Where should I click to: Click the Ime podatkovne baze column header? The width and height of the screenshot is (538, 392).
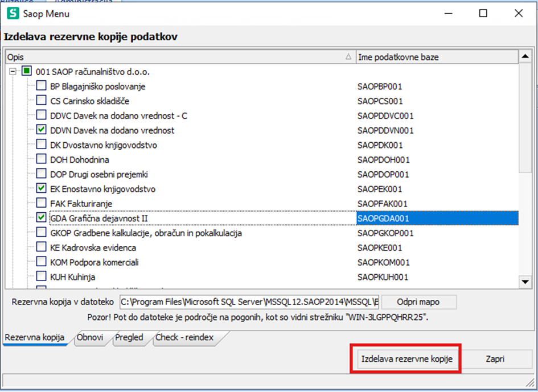point(437,57)
